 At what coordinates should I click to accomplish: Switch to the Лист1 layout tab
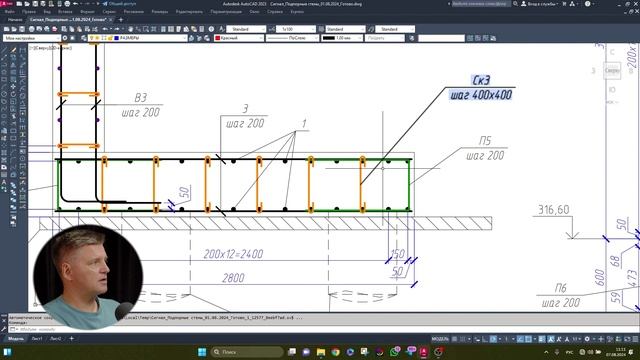[x=37, y=338]
